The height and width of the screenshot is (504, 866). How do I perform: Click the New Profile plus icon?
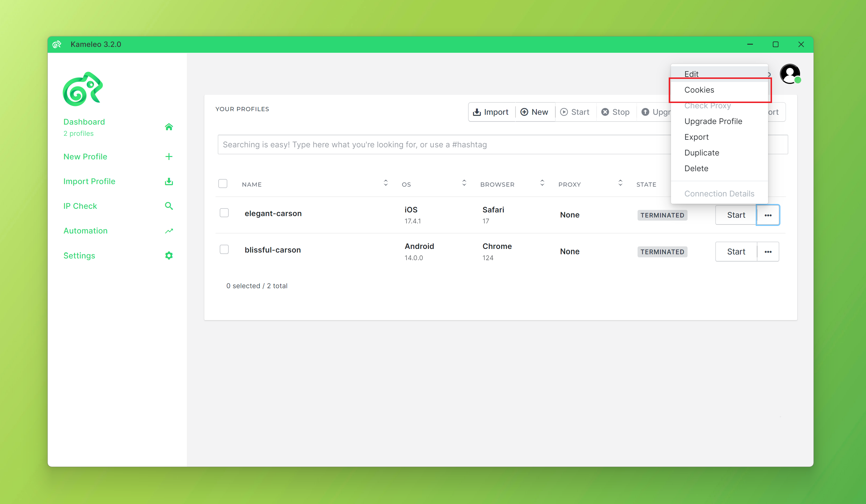click(169, 157)
